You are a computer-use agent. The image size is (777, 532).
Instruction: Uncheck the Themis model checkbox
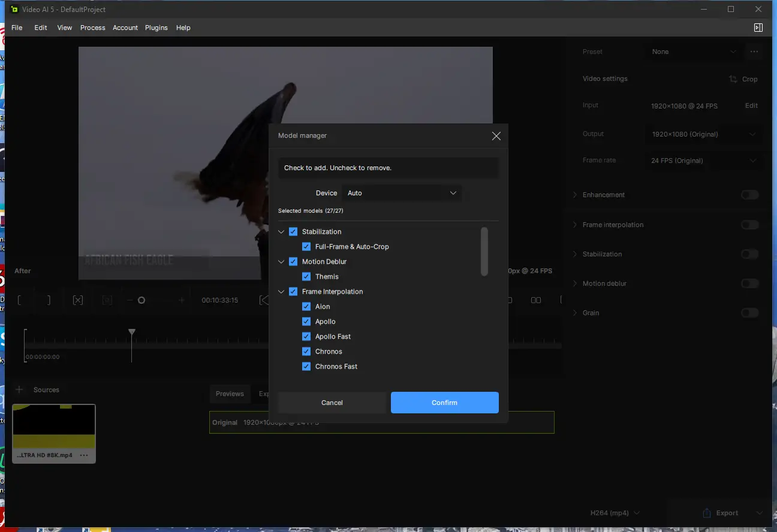click(x=306, y=277)
